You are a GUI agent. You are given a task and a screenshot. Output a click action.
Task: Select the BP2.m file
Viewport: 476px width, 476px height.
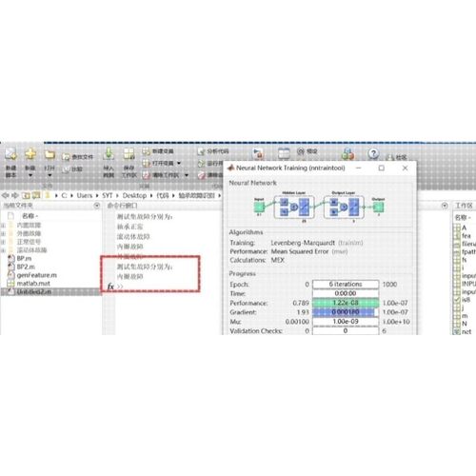26,267
